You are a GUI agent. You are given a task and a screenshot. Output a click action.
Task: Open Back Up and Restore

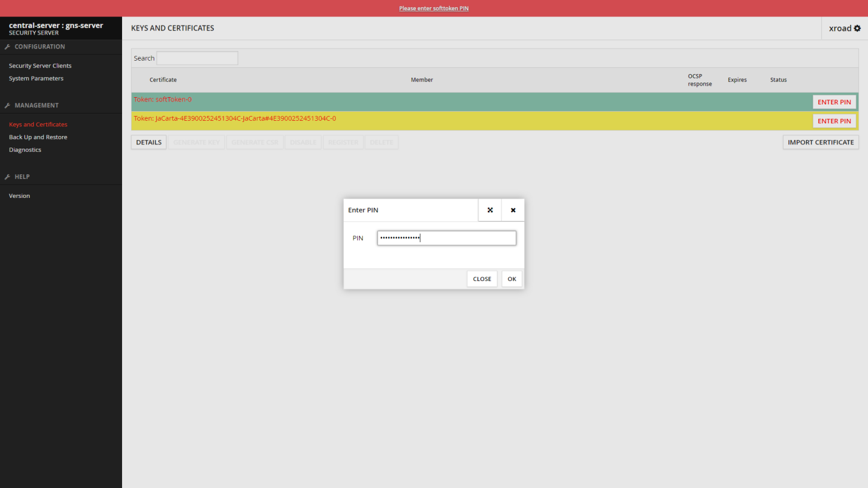(x=38, y=137)
